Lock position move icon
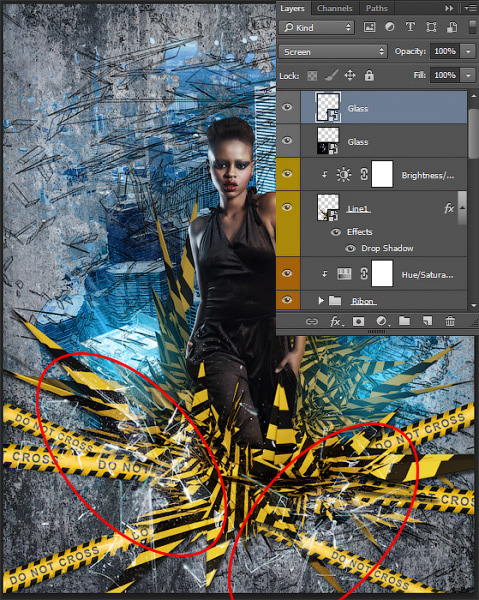The image size is (479, 600). (350, 75)
